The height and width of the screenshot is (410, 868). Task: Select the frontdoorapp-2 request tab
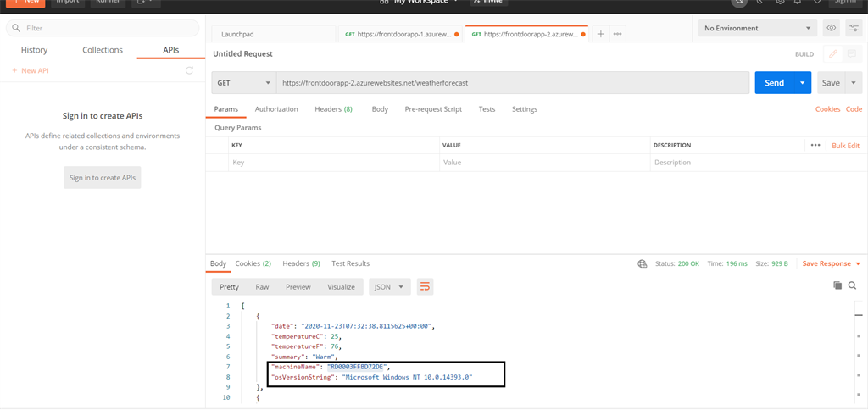tap(526, 34)
